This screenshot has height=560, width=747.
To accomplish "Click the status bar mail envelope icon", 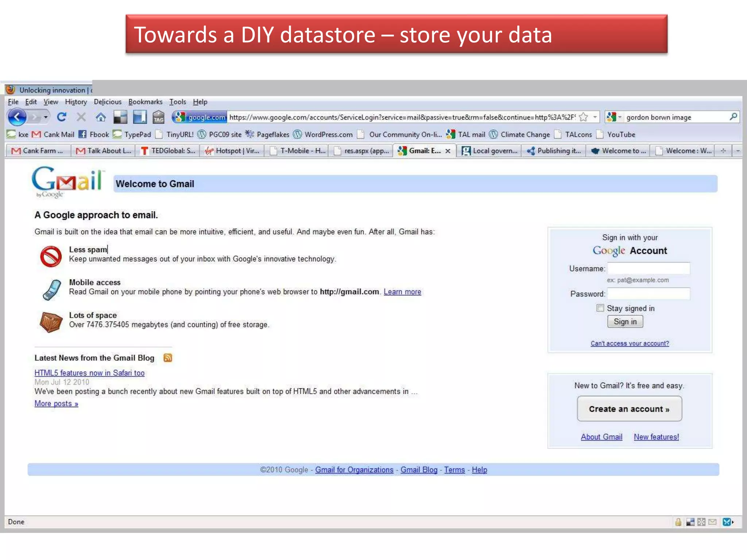I will [x=712, y=522].
